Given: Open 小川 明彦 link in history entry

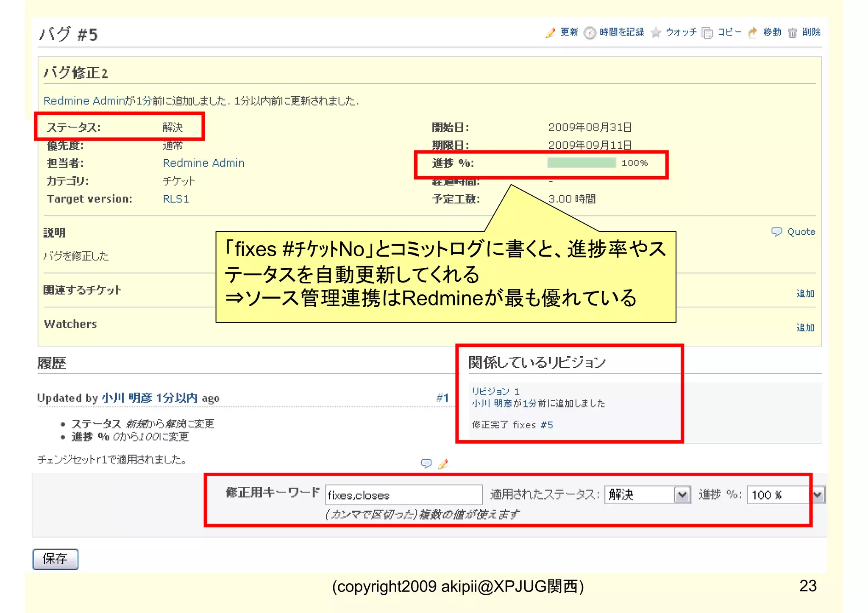Looking at the screenshot, I should [x=126, y=398].
